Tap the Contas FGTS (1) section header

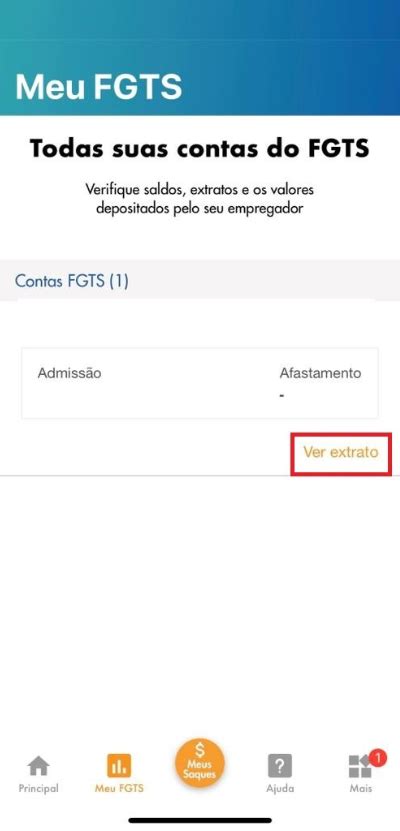coord(72,281)
